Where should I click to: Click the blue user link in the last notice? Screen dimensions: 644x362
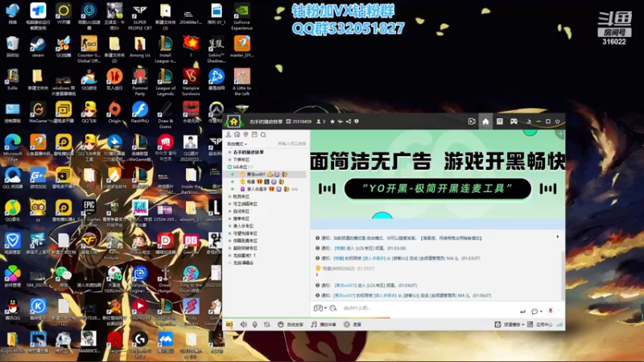(x=345, y=295)
